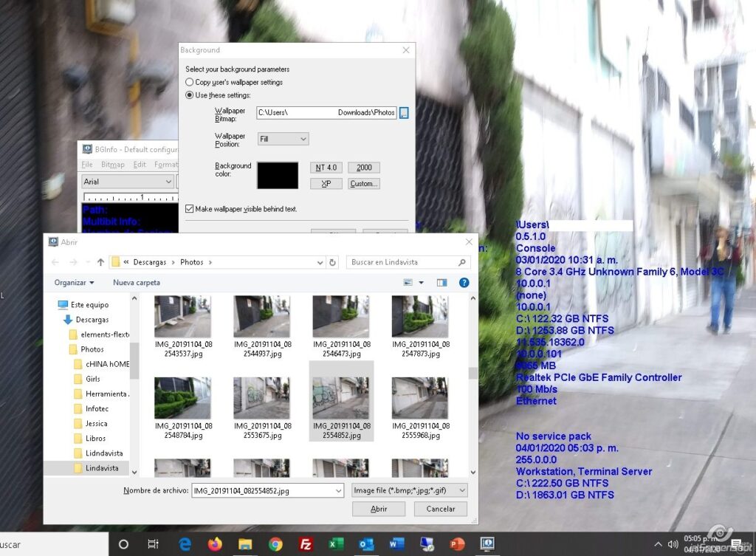Viewport: 756px width, 556px height.
Task: Click the back arrow in Abrir dialog
Action: click(x=55, y=262)
